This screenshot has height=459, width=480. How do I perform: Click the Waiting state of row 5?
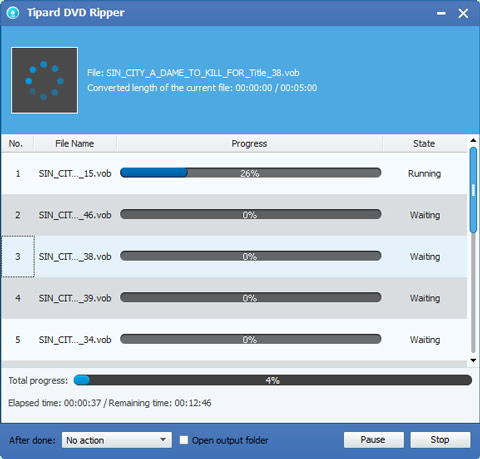coord(425,340)
